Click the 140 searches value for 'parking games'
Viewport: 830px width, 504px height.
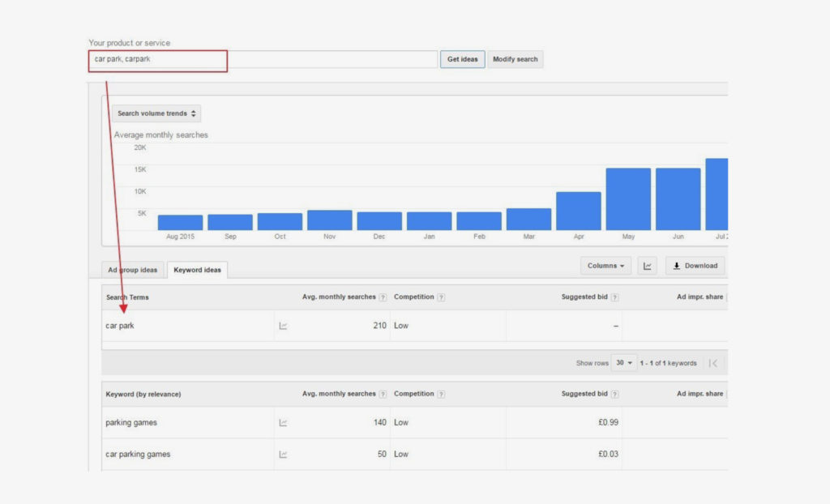pyautogui.click(x=379, y=422)
